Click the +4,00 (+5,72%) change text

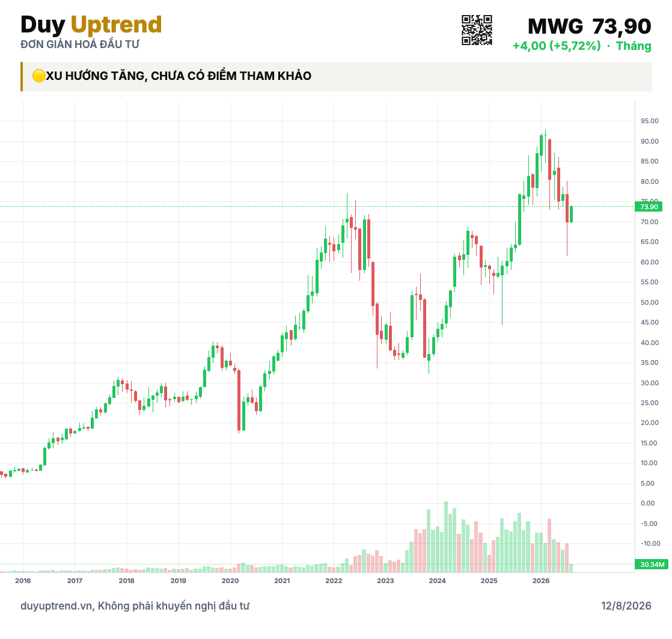pos(557,46)
